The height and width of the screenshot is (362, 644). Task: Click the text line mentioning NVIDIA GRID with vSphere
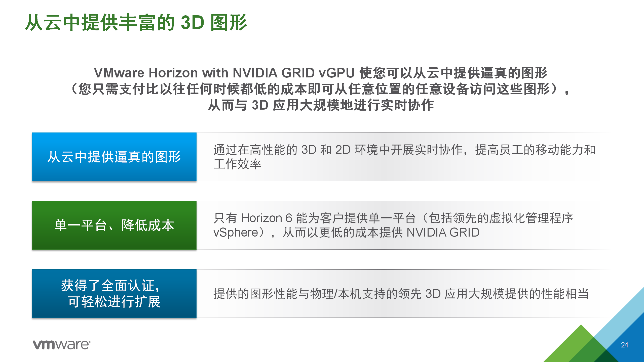click(x=346, y=233)
